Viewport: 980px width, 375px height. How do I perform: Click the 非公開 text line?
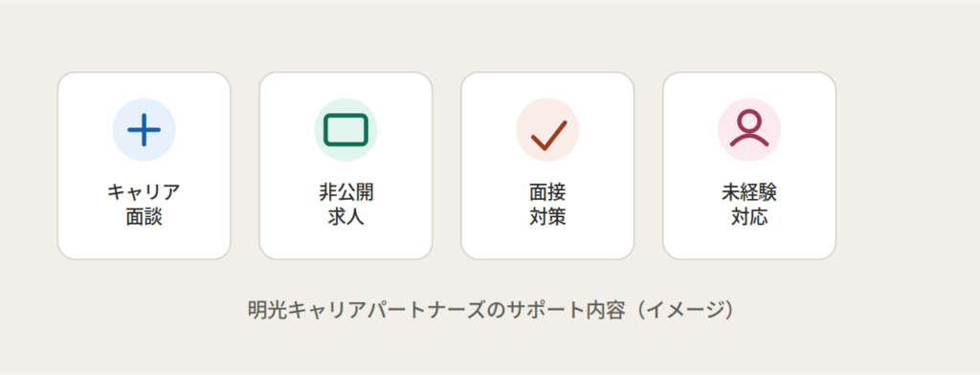pos(345,192)
